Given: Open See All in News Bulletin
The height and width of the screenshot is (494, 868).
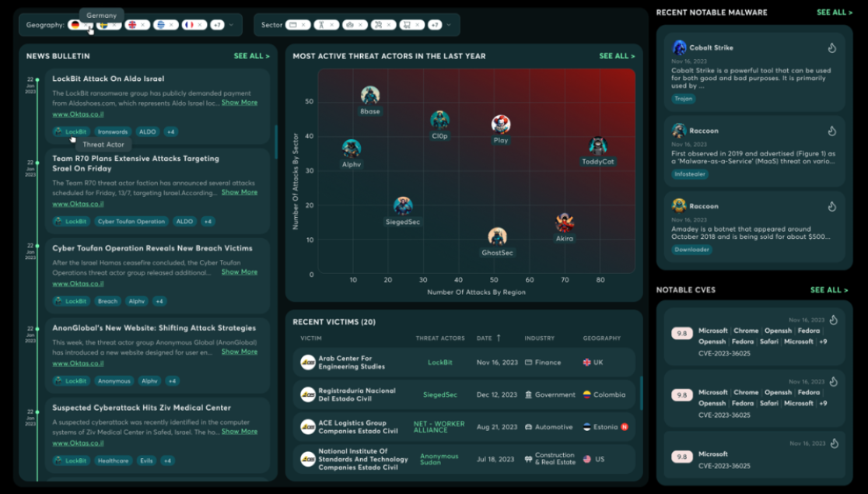Looking at the screenshot, I should pyautogui.click(x=251, y=56).
